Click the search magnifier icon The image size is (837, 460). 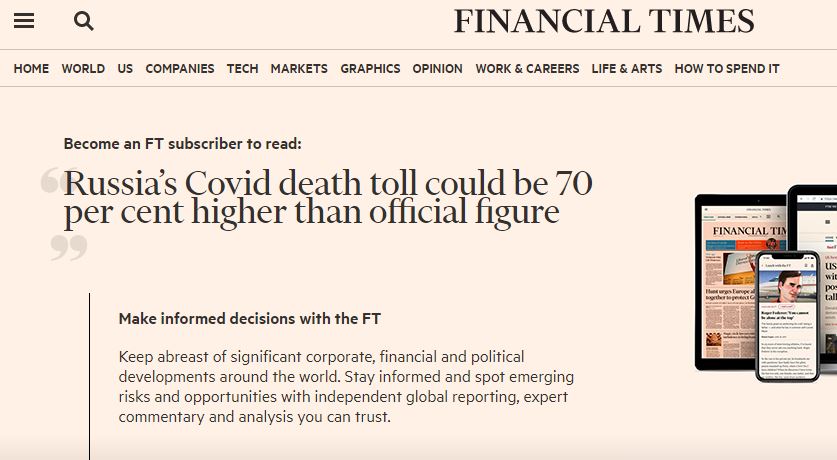click(x=84, y=21)
